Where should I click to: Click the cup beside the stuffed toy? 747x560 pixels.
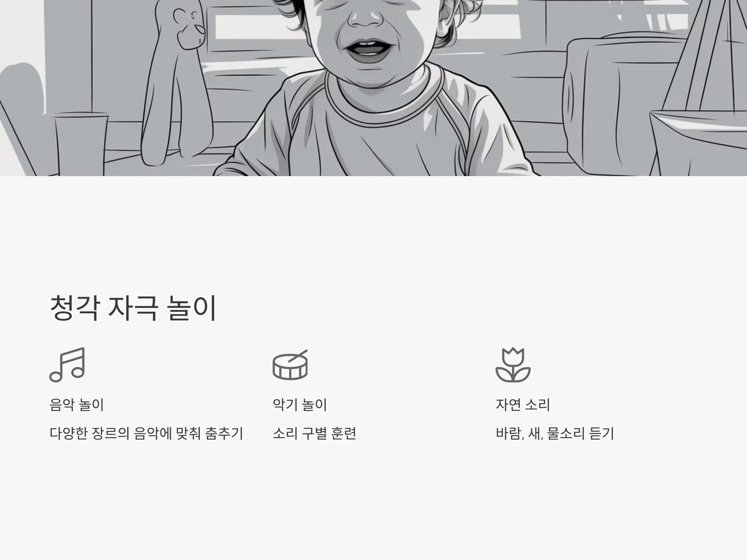(80, 143)
